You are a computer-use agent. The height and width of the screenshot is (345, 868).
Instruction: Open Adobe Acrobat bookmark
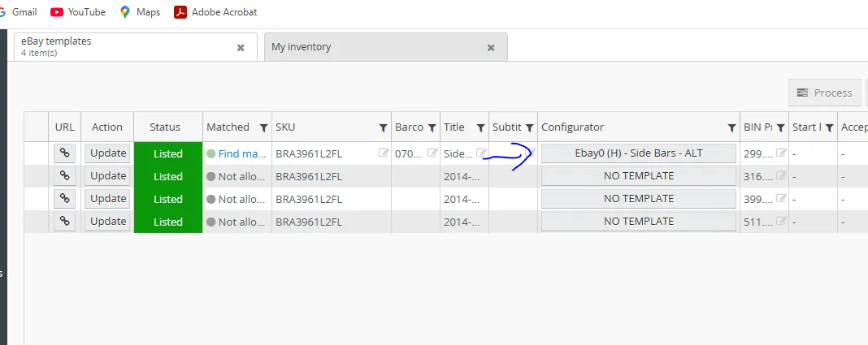[x=216, y=11]
